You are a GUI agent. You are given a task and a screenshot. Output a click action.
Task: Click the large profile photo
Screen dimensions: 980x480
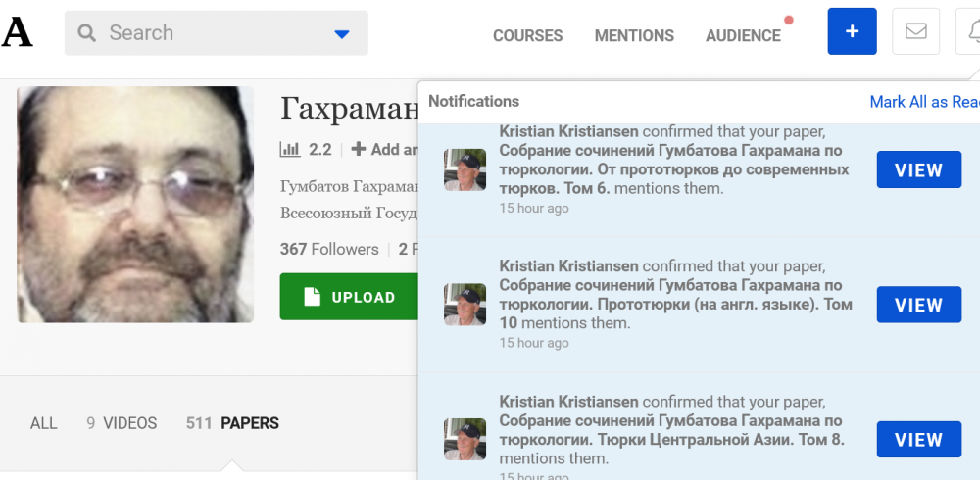135,205
